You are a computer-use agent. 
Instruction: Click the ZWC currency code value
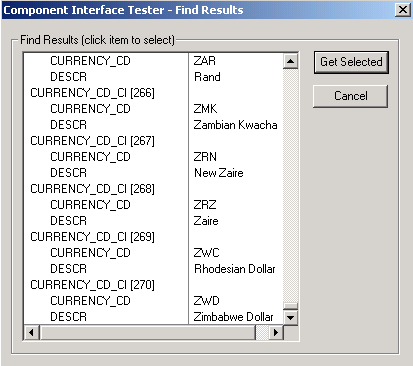207,253
